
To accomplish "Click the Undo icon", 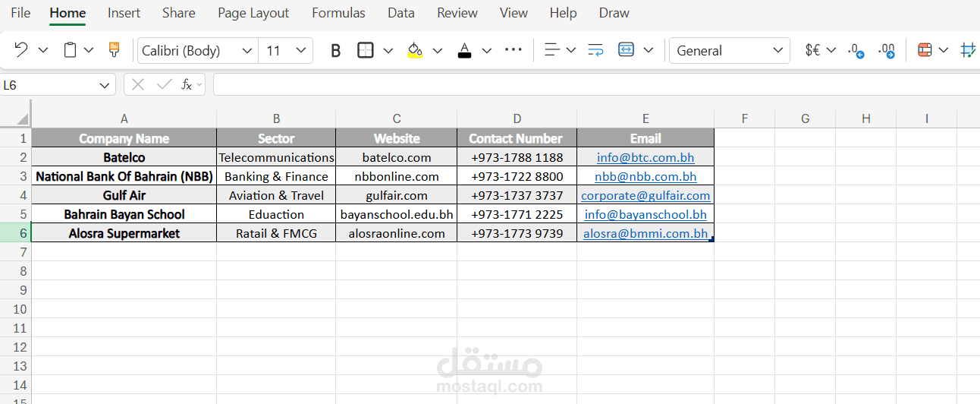I will point(21,50).
